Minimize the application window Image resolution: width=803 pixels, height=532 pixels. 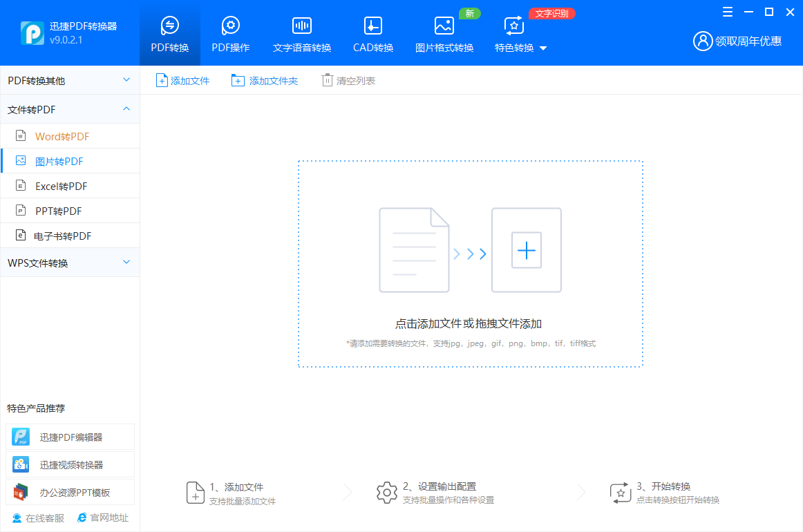[x=748, y=12]
